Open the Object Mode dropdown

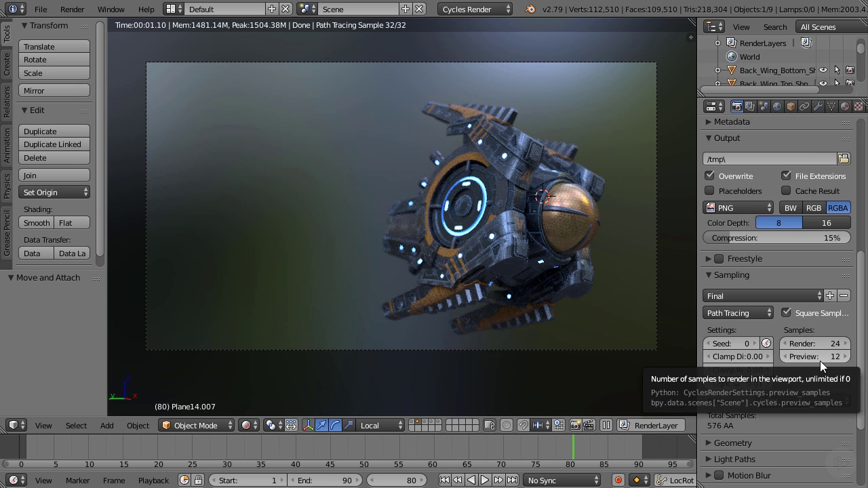[x=197, y=426]
